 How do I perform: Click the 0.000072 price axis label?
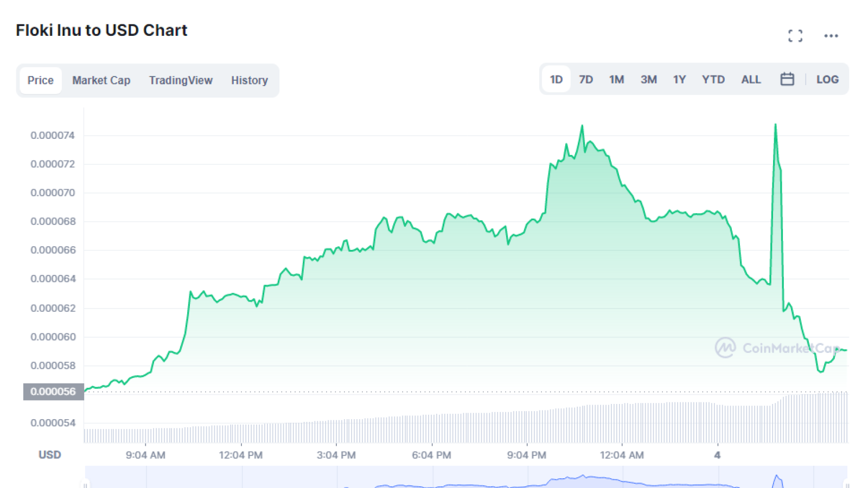53,164
